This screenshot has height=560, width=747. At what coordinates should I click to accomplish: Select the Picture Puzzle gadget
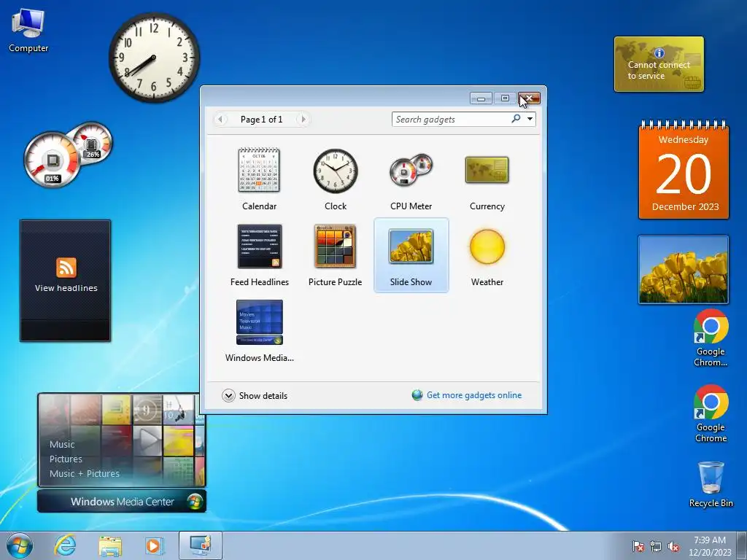[x=336, y=255]
